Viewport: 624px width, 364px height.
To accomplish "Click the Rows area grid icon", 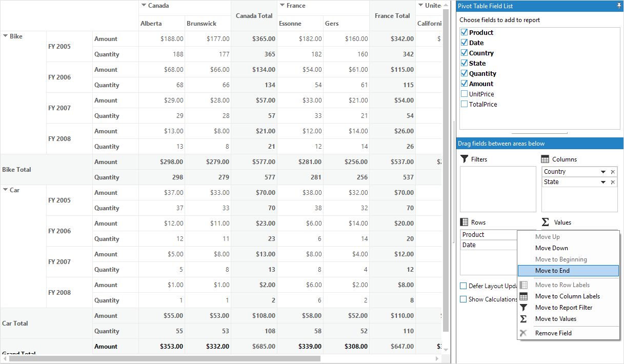I will tap(464, 223).
